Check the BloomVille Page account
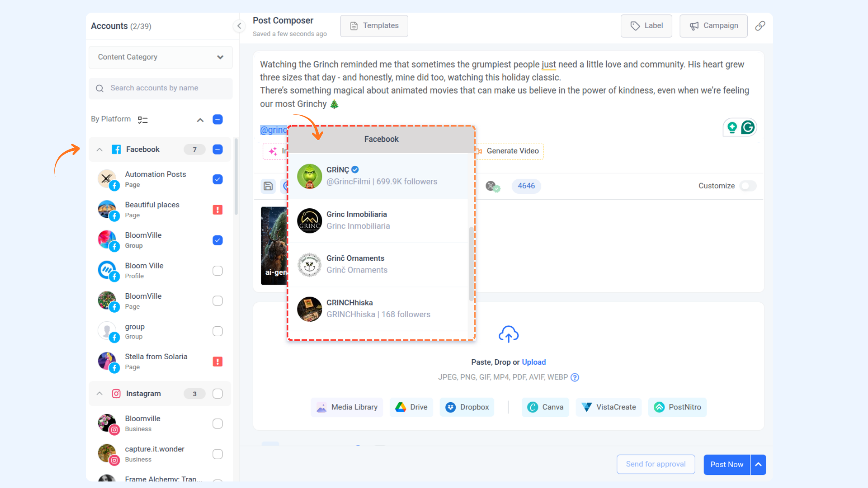 click(x=217, y=301)
